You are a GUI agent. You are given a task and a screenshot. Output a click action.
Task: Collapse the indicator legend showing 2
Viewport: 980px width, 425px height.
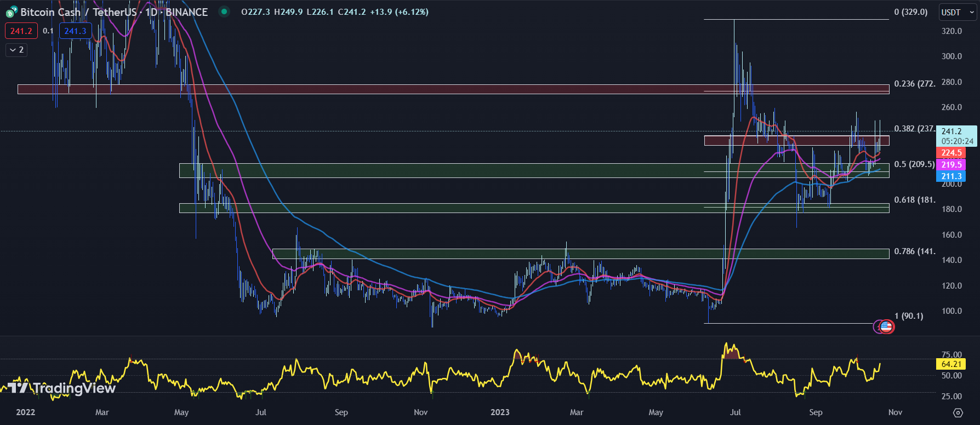(x=16, y=50)
